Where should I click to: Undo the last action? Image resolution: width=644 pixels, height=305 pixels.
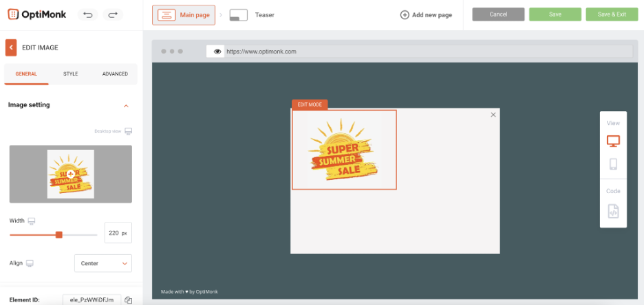[x=88, y=14]
